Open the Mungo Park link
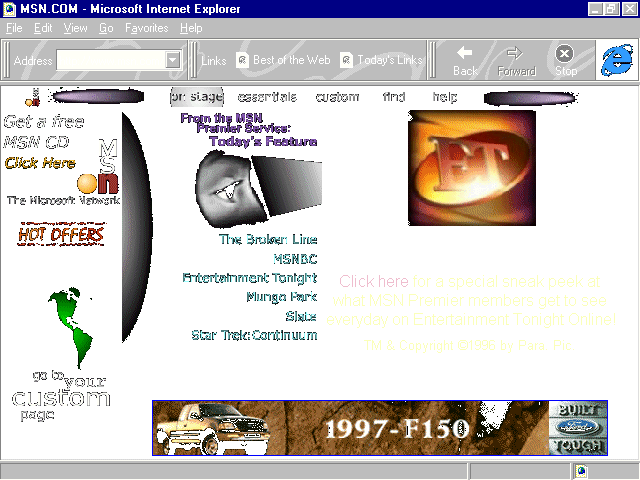This screenshot has width=640, height=480. (281, 297)
